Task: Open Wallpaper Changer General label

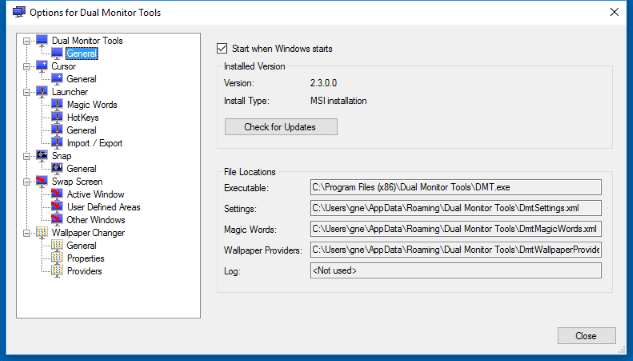Action: (82, 246)
